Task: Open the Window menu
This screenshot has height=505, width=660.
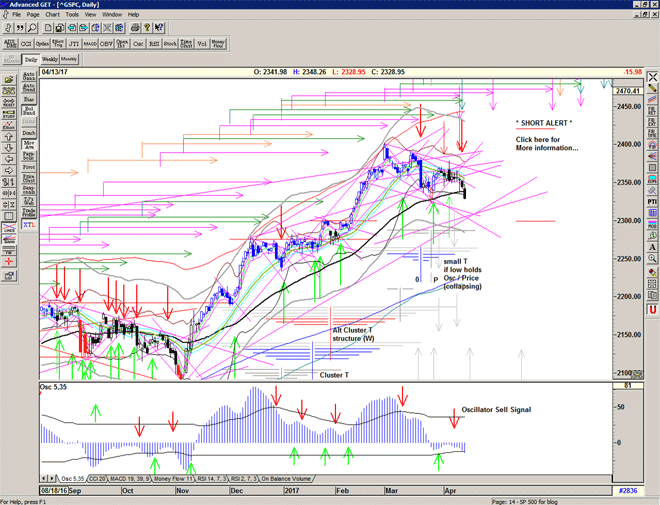Action: 112,15
